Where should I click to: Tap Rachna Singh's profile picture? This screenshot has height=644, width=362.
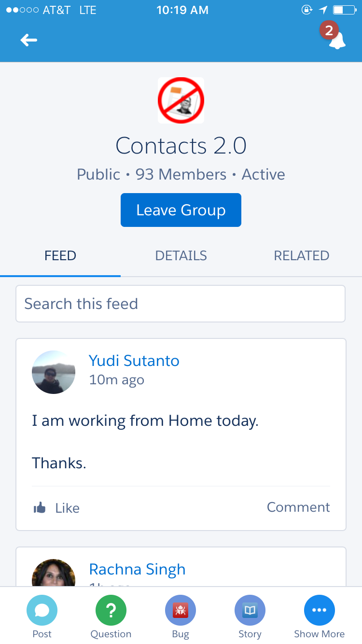click(54, 573)
